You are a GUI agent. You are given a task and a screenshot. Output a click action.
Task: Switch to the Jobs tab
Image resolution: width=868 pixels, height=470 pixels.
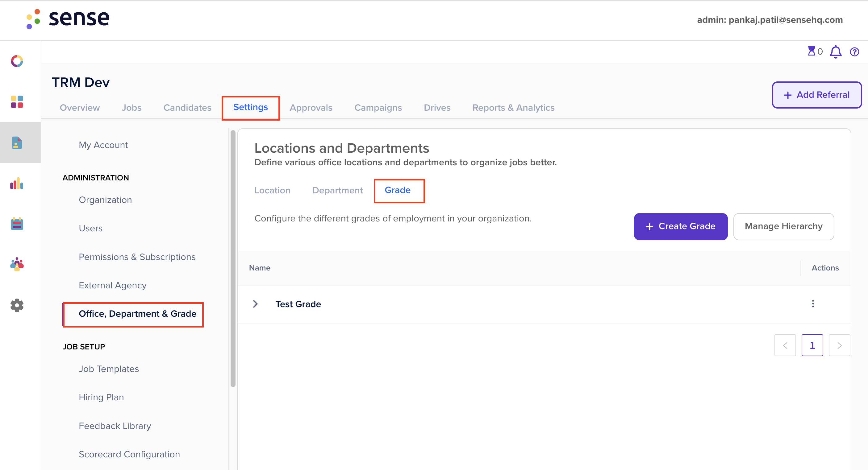click(131, 108)
